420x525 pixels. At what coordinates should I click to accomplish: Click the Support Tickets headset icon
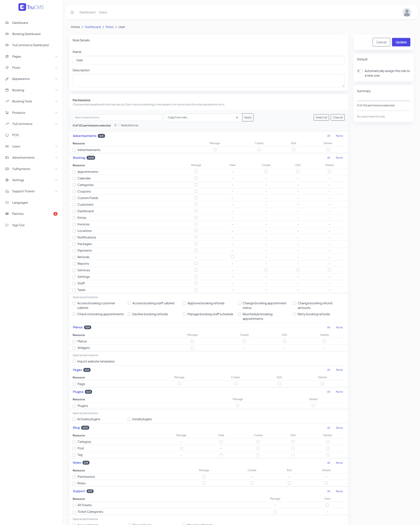click(7, 191)
